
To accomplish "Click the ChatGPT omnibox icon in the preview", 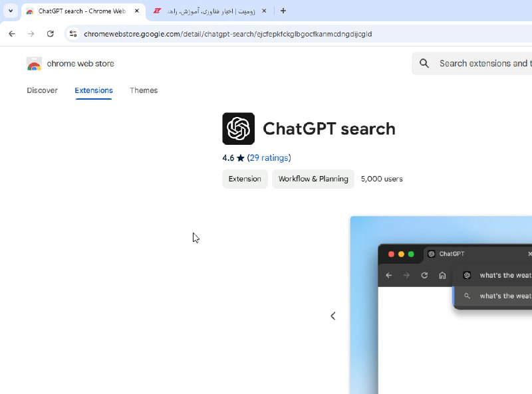I will (x=467, y=275).
